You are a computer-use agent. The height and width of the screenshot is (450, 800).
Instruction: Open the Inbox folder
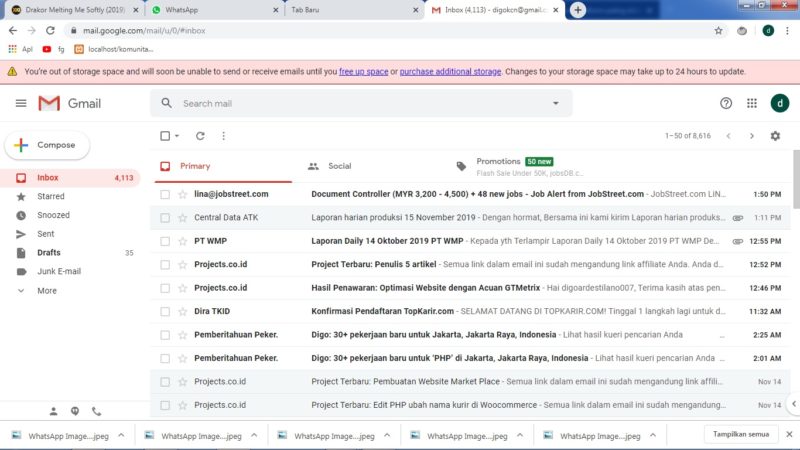70,178
